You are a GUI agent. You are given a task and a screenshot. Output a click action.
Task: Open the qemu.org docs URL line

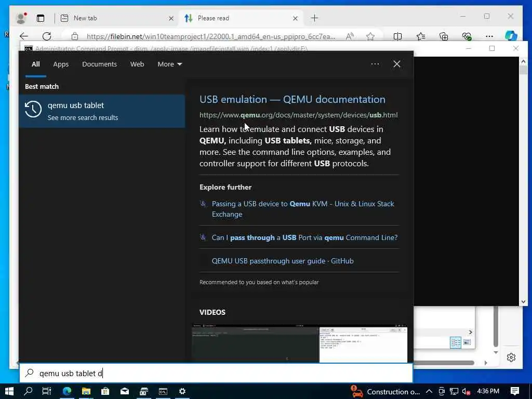[298, 115]
